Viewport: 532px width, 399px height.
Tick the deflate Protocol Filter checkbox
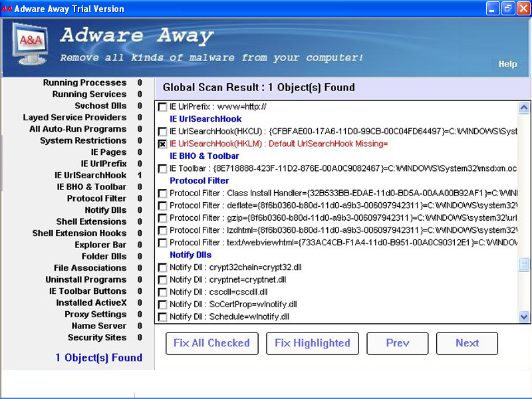[x=162, y=205]
